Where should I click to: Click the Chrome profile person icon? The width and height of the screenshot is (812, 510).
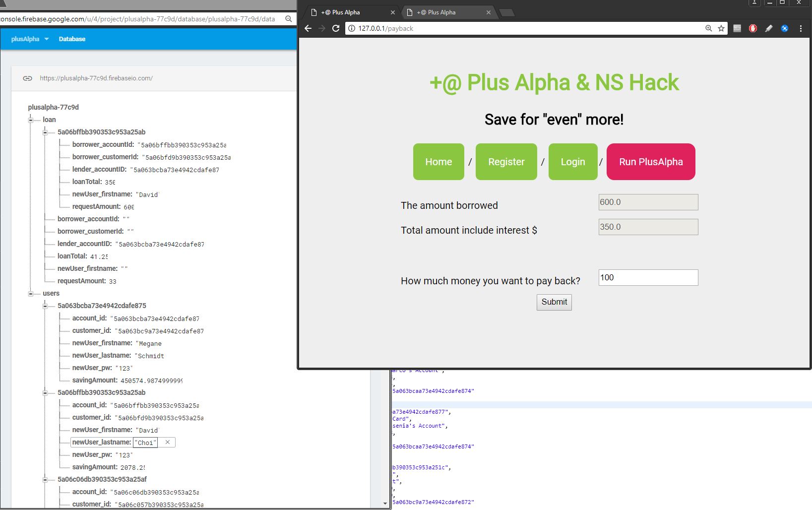pyautogui.click(x=754, y=2)
